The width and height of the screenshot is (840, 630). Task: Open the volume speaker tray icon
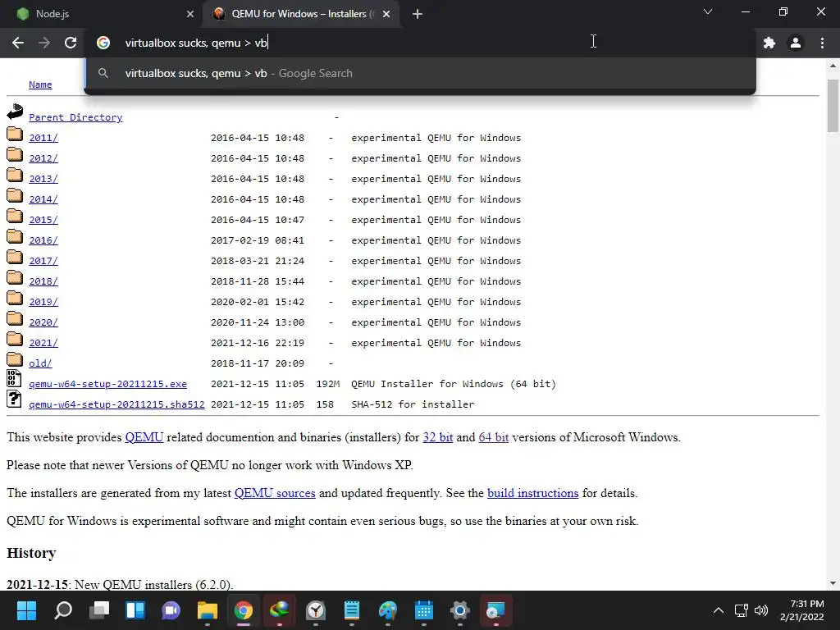click(x=760, y=610)
